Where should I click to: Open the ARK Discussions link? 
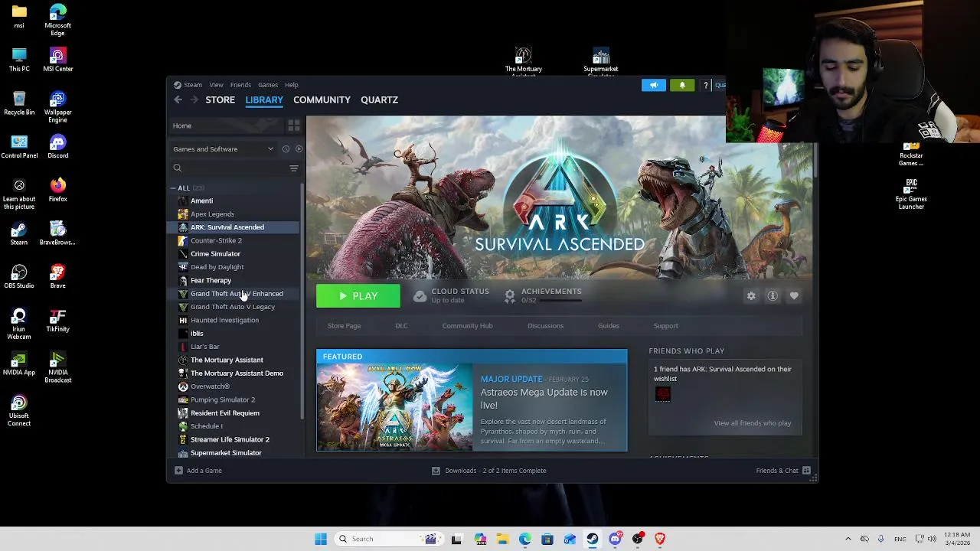click(545, 326)
